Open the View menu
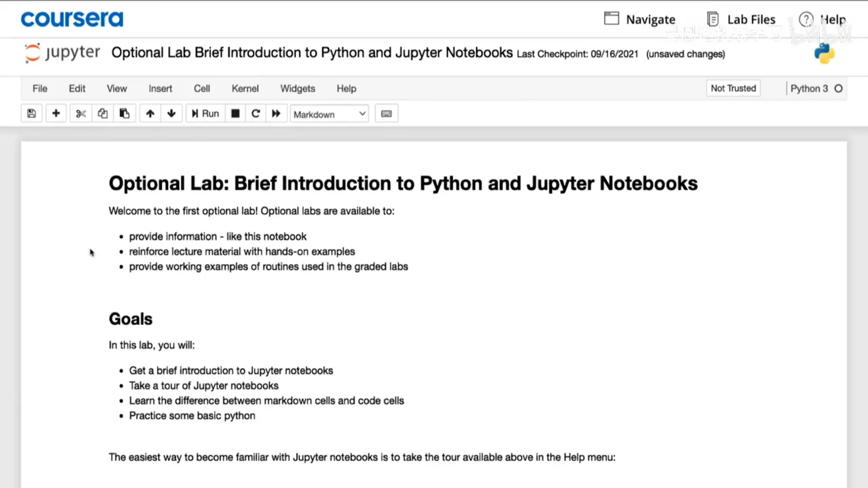 pos(117,89)
